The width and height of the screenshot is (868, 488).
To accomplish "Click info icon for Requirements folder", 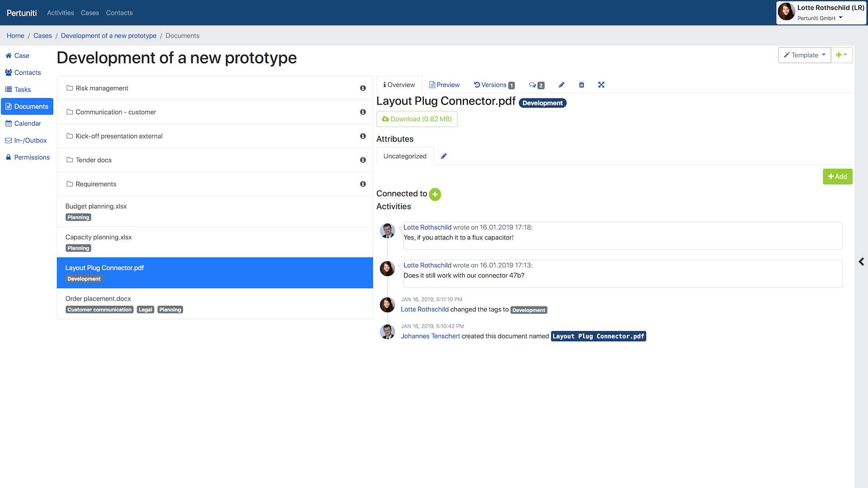I will click(363, 184).
